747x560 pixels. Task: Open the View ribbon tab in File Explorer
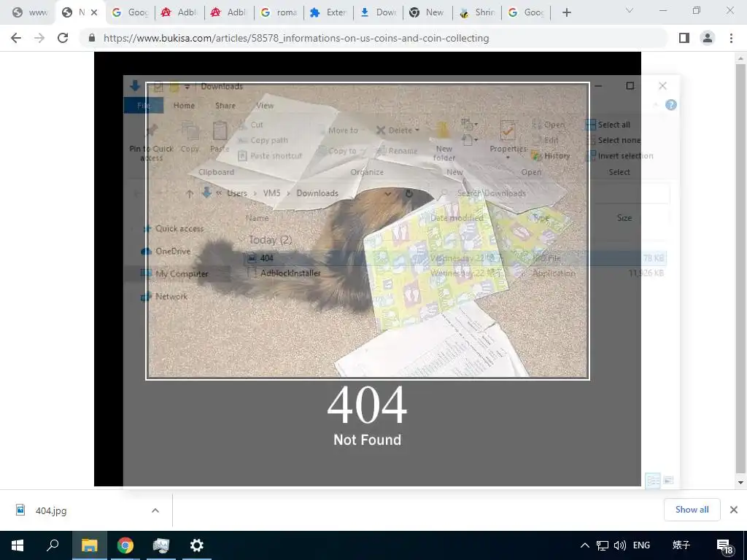click(x=265, y=105)
